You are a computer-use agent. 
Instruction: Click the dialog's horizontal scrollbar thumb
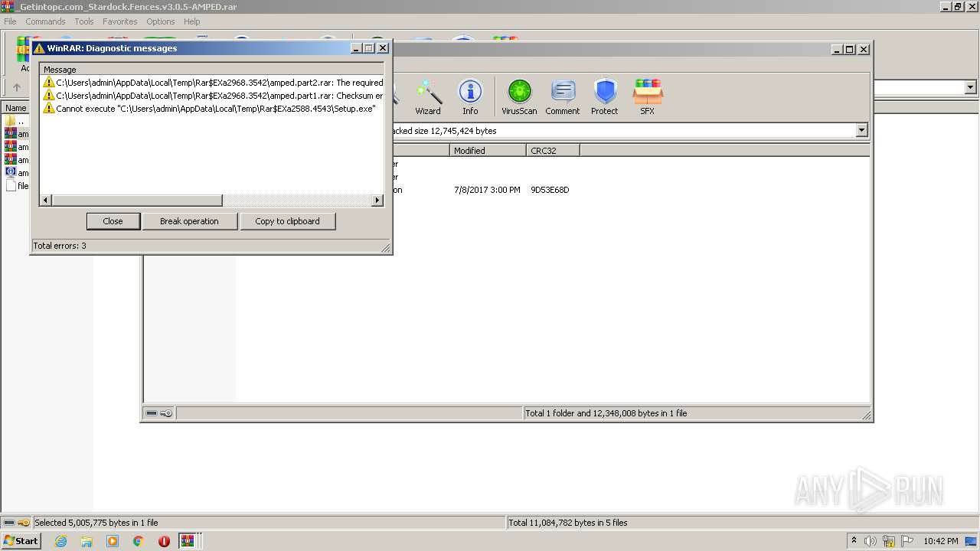(137, 201)
